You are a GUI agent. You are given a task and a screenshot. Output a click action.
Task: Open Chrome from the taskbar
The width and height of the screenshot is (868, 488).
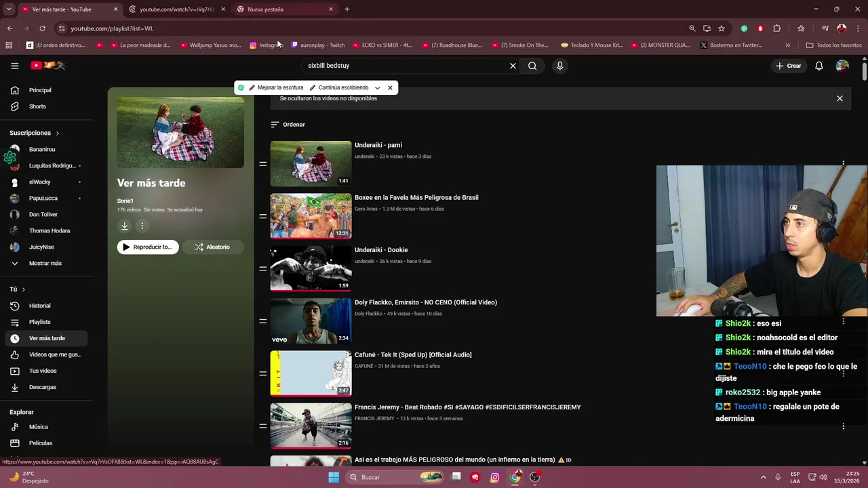tap(515, 477)
